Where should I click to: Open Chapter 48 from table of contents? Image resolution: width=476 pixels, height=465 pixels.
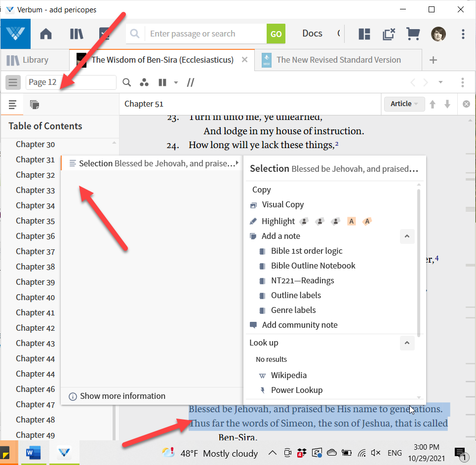point(35,420)
